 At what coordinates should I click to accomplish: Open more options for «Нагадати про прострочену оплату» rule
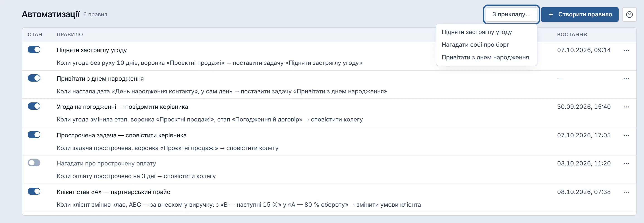pyautogui.click(x=626, y=164)
